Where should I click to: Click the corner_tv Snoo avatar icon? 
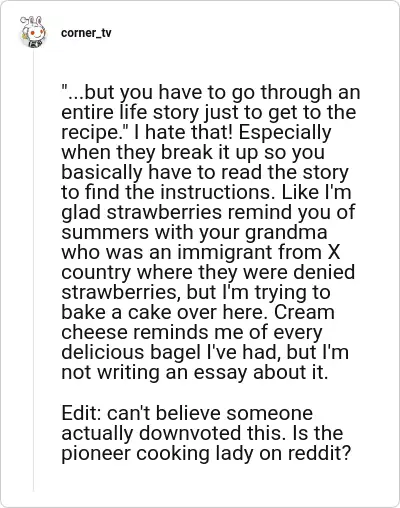(x=33, y=32)
